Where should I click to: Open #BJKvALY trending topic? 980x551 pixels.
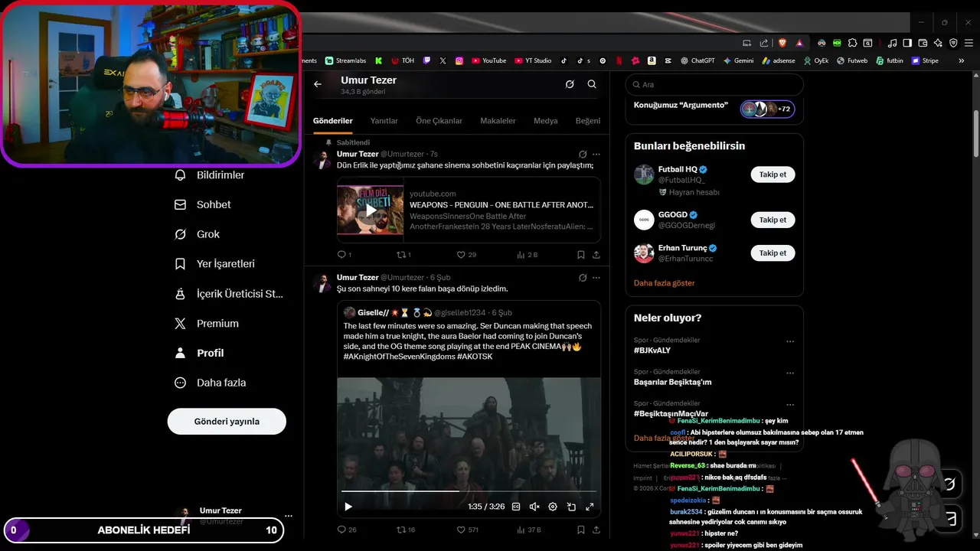652,350
